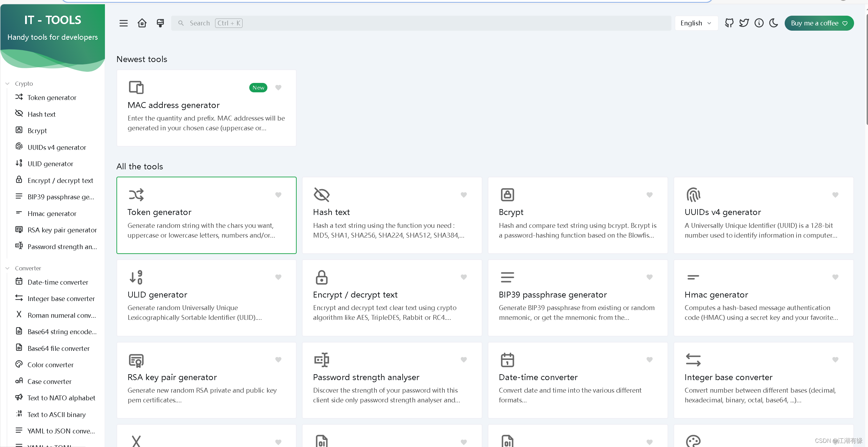Viewport: 868px width, 447px height.
Task: Click the Hash text card eye-off icon
Action: tap(321, 195)
